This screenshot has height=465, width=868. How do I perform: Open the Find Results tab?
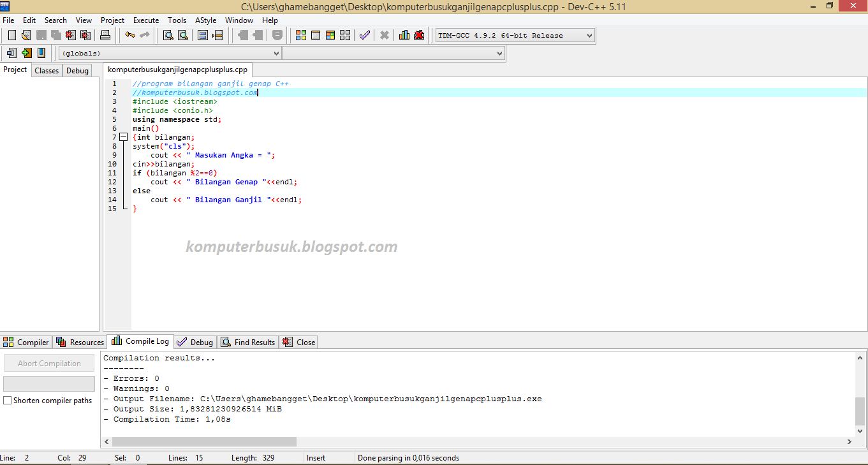[248, 343]
